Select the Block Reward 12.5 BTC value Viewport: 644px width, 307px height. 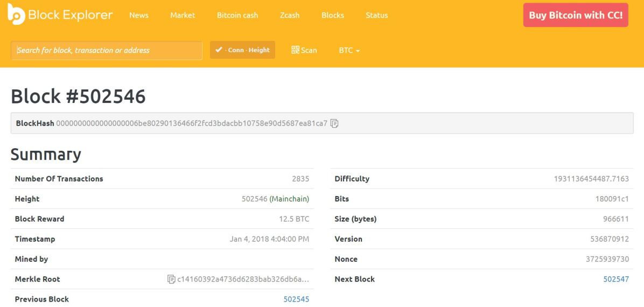[x=294, y=219]
